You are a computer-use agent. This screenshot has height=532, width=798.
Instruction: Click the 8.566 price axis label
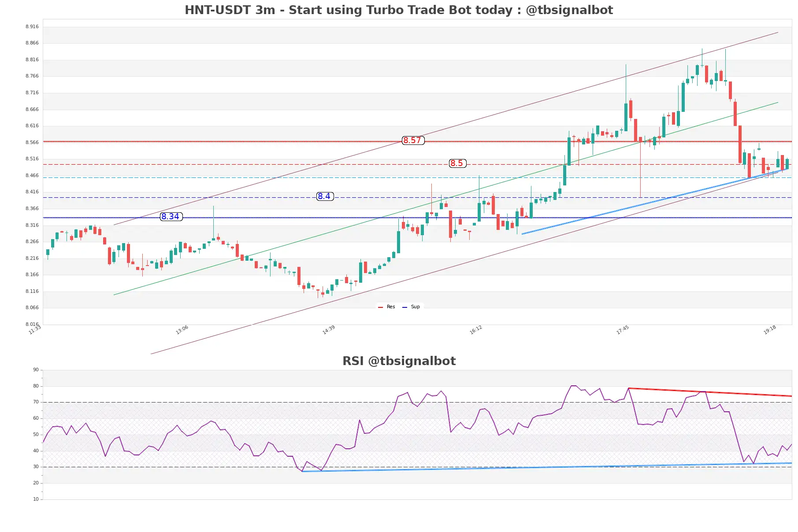[x=32, y=143]
